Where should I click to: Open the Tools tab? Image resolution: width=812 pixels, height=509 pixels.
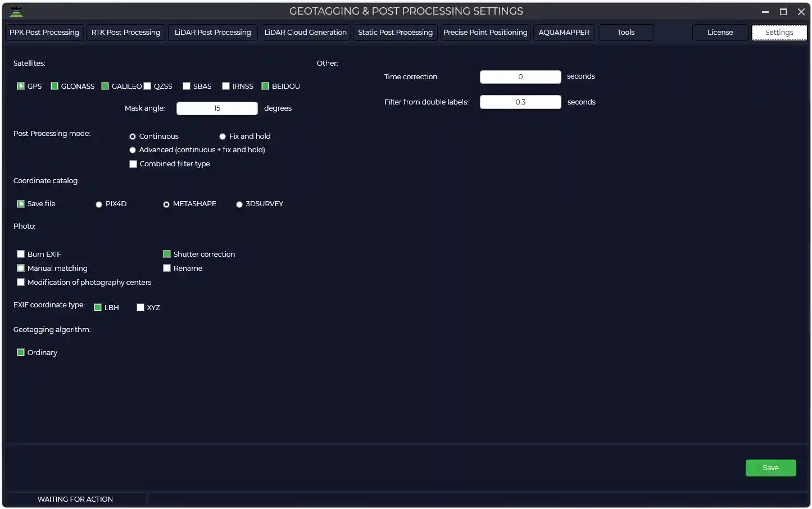[x=626, y=33]
